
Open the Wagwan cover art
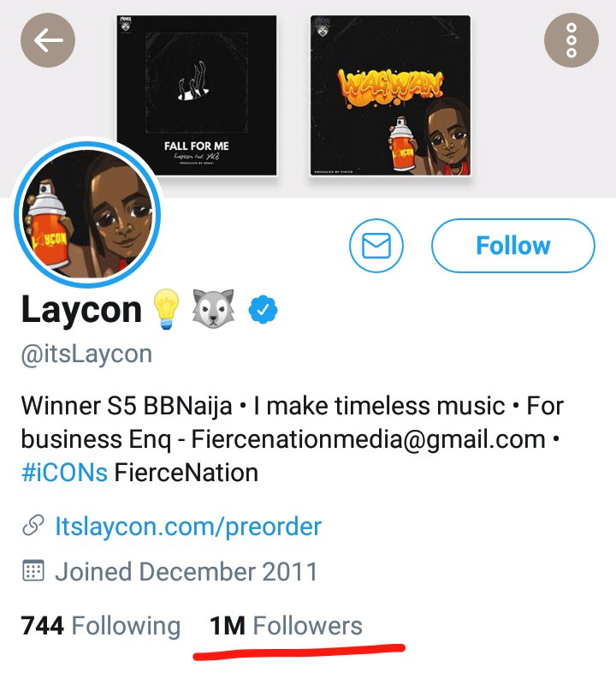click(390, 95)
